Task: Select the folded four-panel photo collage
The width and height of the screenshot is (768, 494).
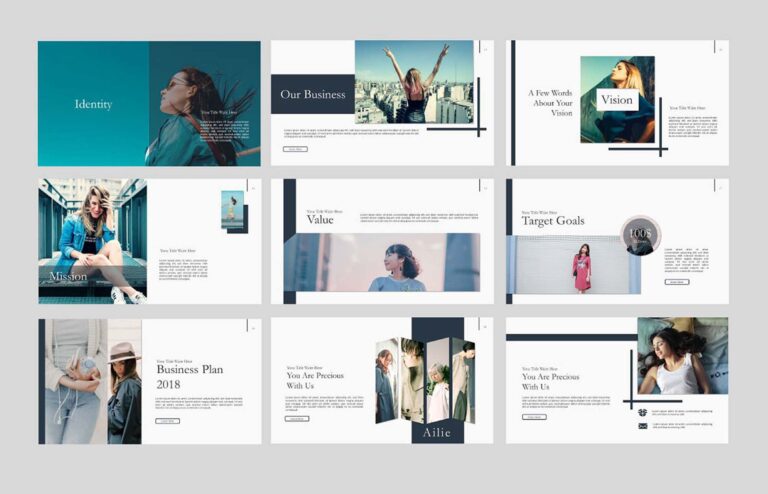Action: pyautogui.click(x=424, y=380)
